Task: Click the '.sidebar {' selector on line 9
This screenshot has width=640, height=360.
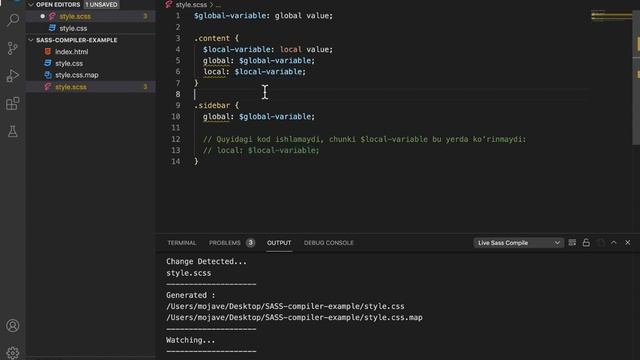Action: point(216,105)
